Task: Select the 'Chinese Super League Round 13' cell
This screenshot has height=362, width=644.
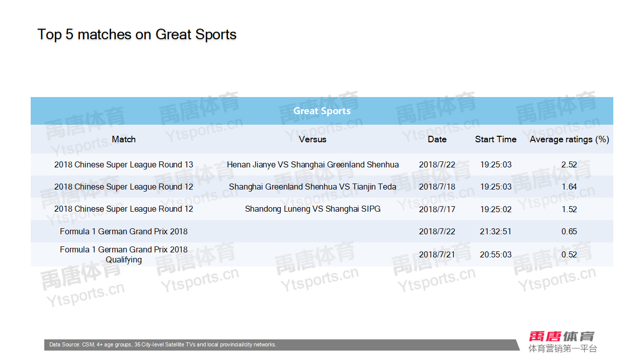Action: coord(124,165)
